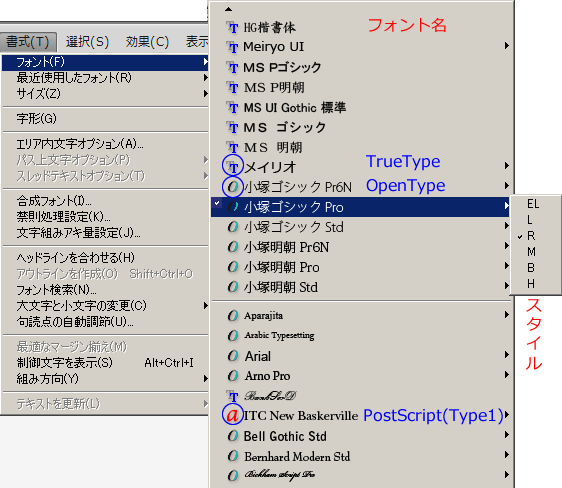Click TrueType icon beside MS 明朝
The height and width of the screenshot is (488, 562).
(233, 147)
